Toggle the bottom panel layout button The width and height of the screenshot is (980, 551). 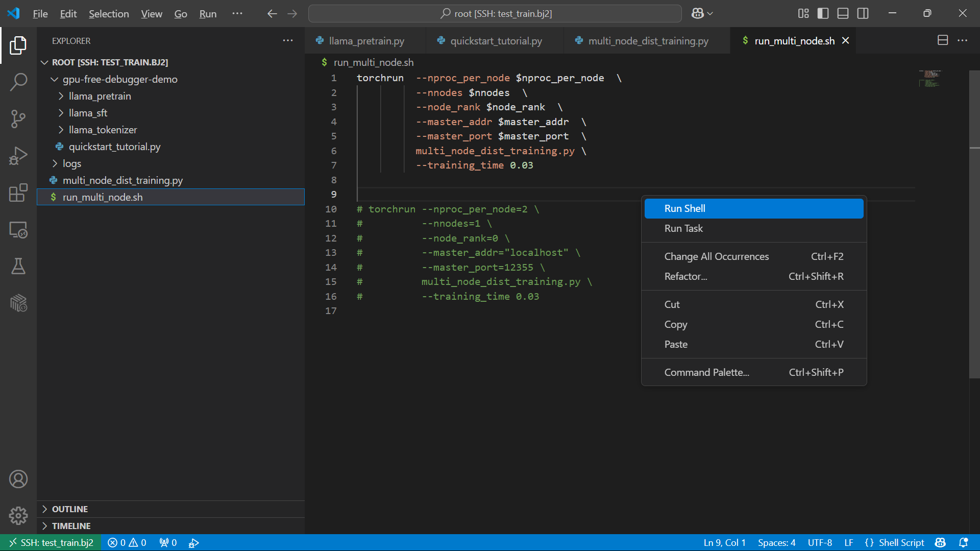click(843, 13)
